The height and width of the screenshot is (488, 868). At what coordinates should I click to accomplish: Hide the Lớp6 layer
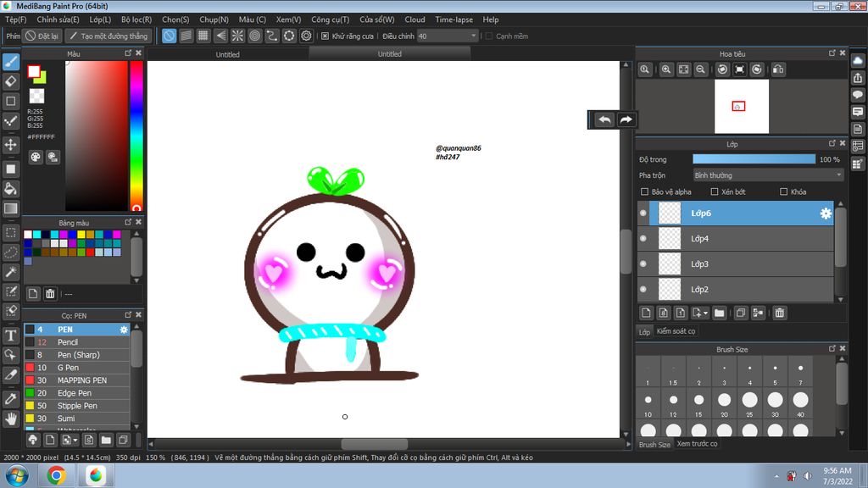(x=643, y=213)
